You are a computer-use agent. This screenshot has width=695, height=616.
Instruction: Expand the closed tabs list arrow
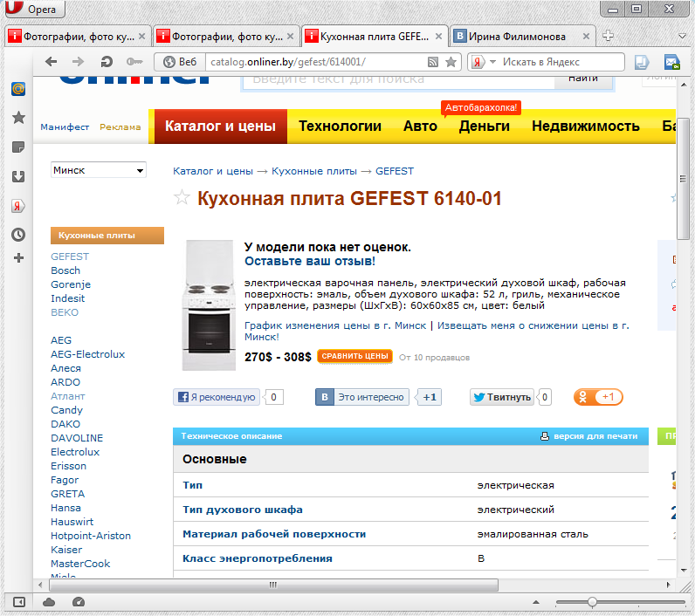pyautogui.click(x=683, y=37)
